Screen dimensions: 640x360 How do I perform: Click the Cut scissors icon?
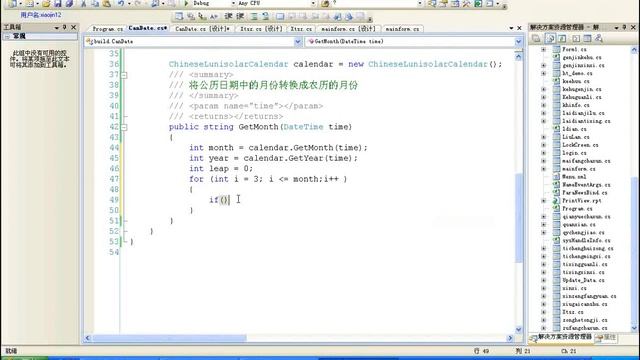[x=83, y=4]
